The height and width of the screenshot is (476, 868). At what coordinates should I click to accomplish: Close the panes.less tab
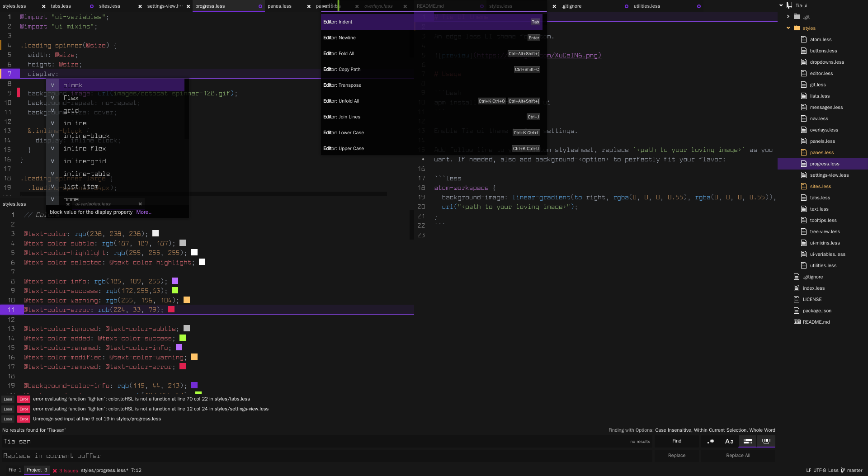(309, 6)
